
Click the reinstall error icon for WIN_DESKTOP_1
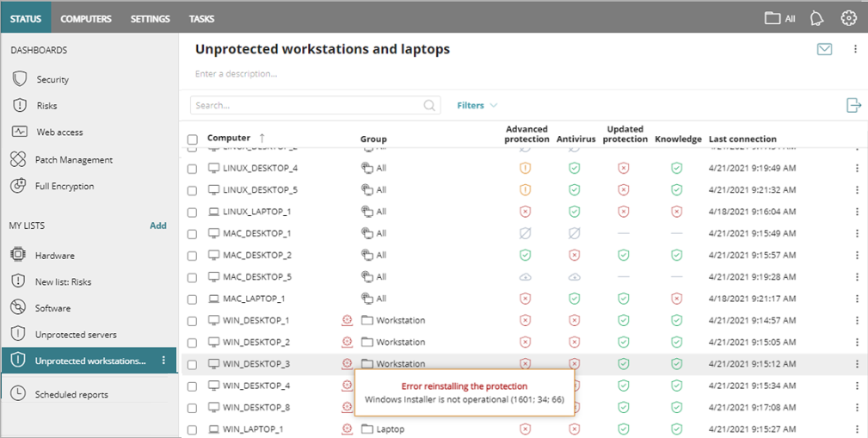pyautogui.click(x=347, y=320)
